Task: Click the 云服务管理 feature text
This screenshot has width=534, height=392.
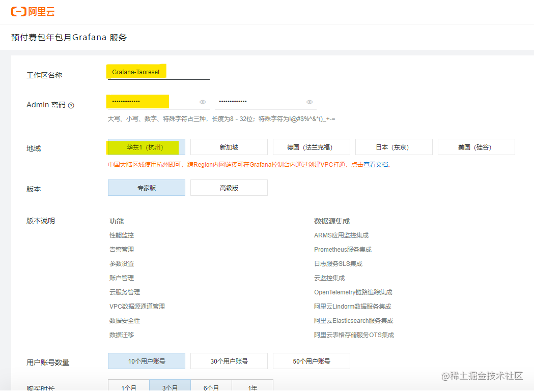Action: [125, 292]
